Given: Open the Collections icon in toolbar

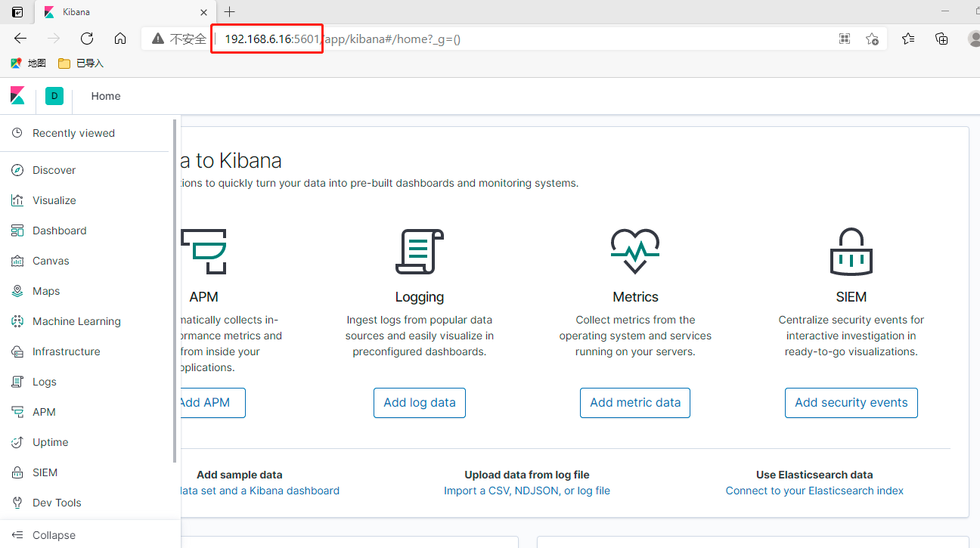Looking at the screenshot, I should point(941,39).
